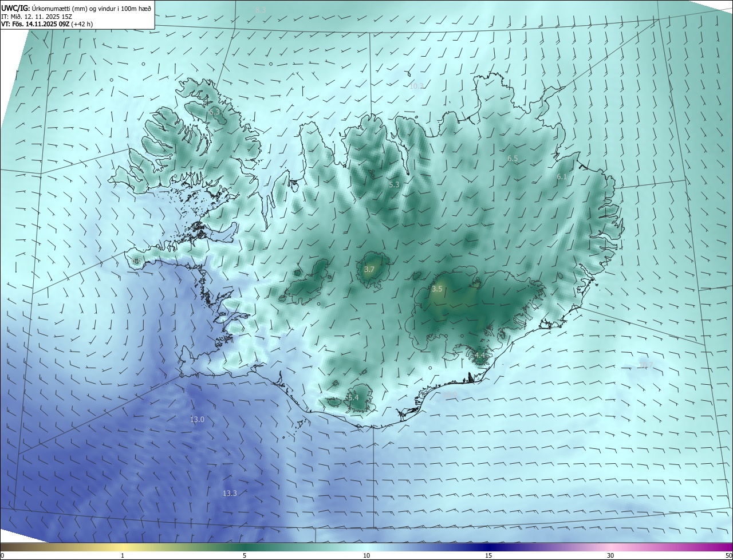Image resolution: width=733 pixels, height=560 pixels.
Task: Click the 3.5 value on Vatnajökull glacier
Action: tap(437, 289)
